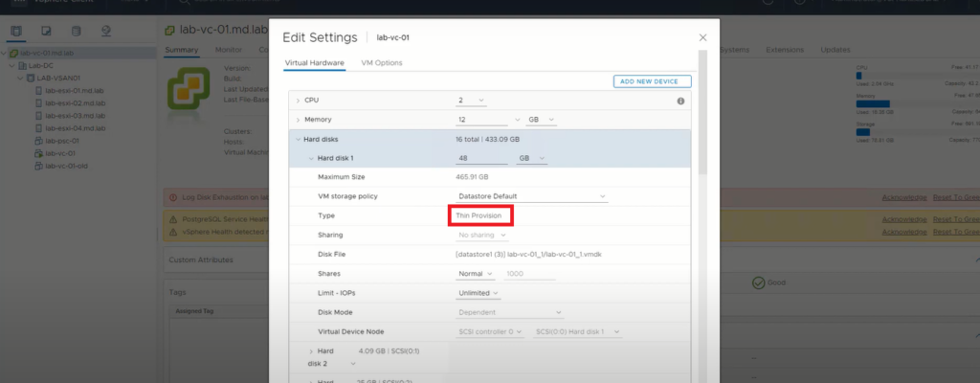Close the Edit Settings dialog
The image size is (980, 383).
click(702, 37)
